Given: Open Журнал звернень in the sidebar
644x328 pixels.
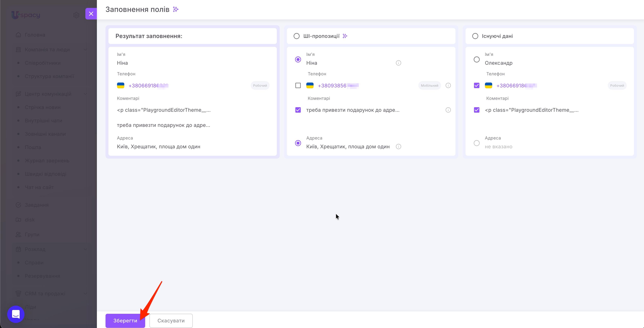Looking at the screenshot, I should 47,161.
